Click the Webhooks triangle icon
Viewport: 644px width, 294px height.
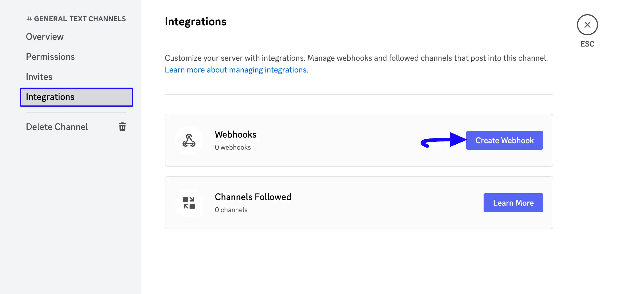click(x=189, y=141)
